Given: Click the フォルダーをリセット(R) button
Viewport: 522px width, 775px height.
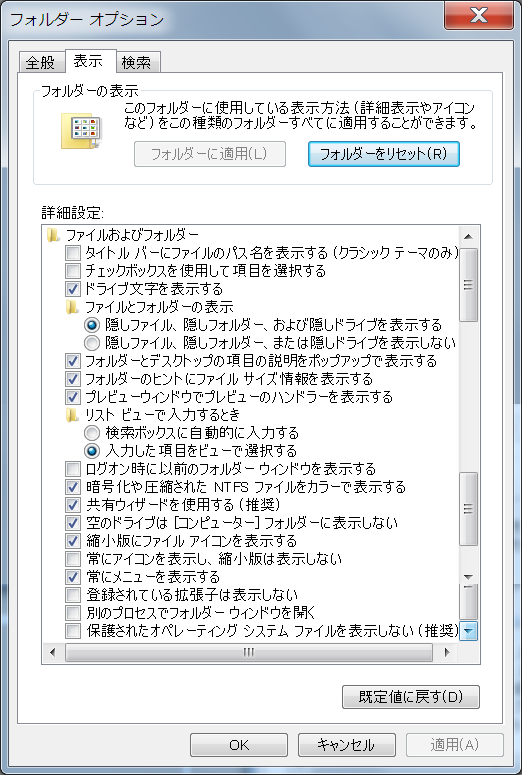Looking at the screenshot, I should pyautogui.click(x=384, y=154).
